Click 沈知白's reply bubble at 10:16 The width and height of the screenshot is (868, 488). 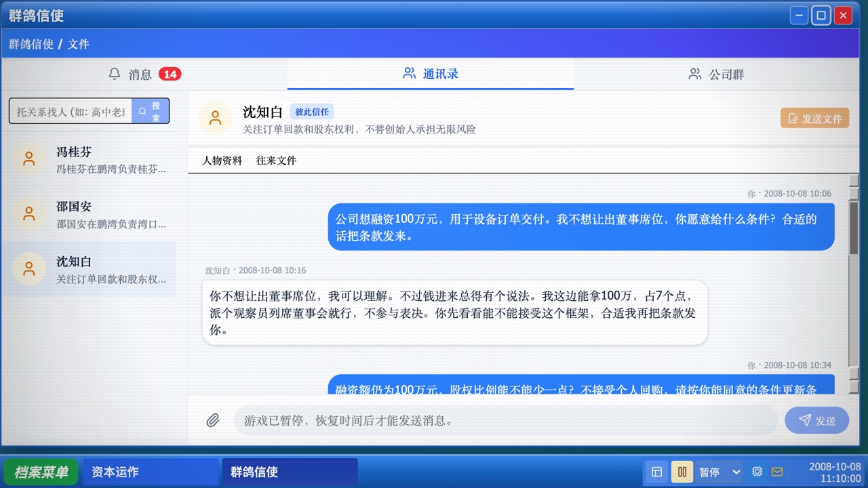[x=454, y=312]
